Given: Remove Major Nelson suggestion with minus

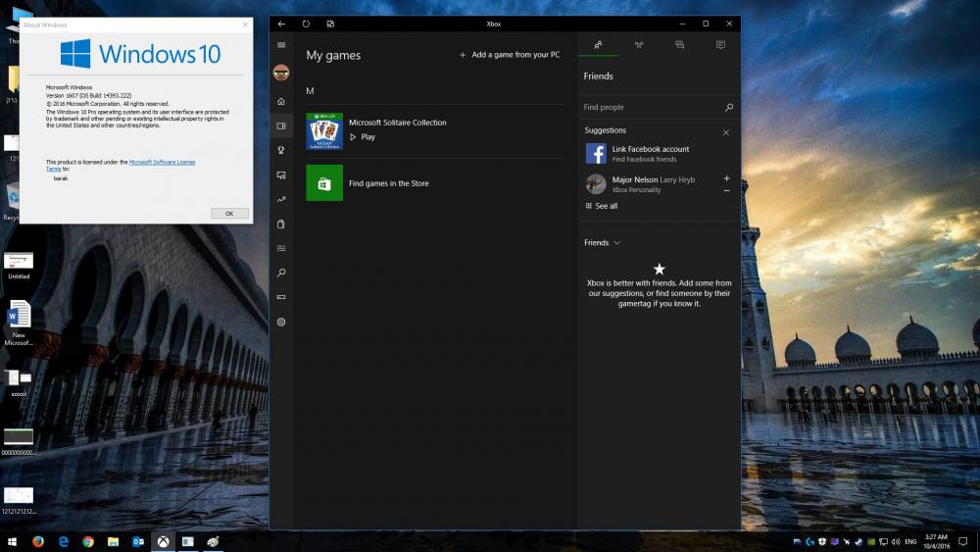Looking at the screenshot, I should click(726, 190).
